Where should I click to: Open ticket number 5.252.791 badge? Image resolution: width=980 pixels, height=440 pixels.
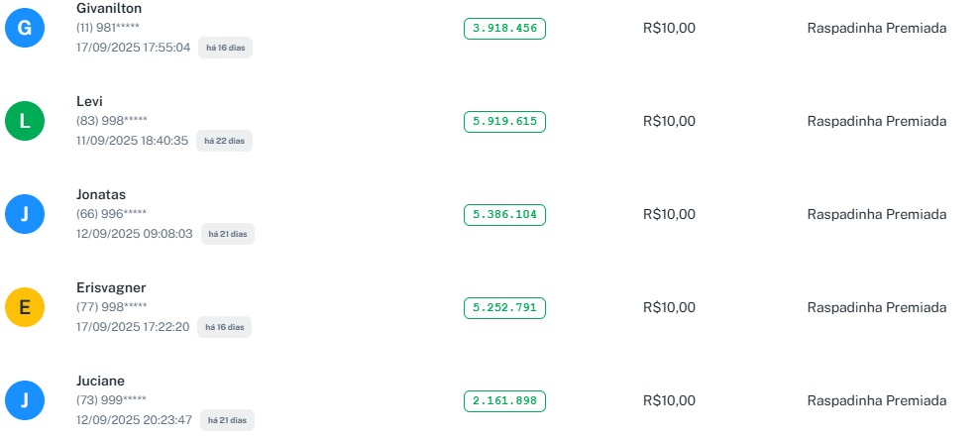click(504, 307)
